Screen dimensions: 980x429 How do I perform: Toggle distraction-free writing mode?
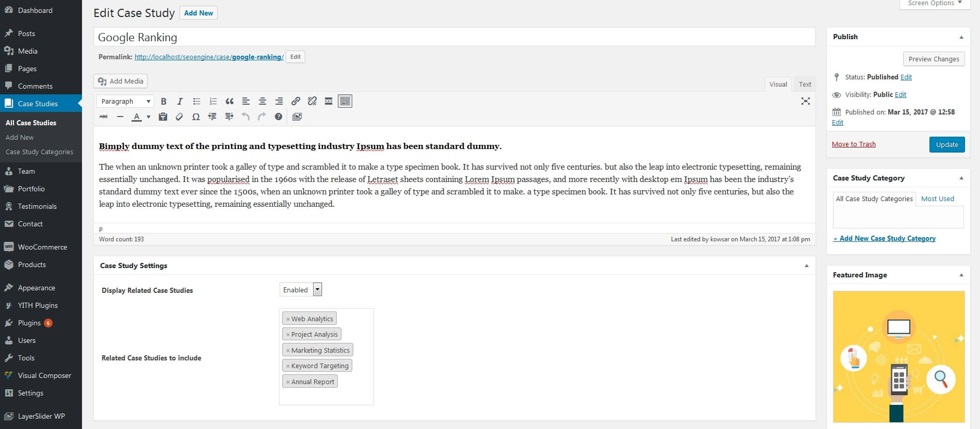806,101
